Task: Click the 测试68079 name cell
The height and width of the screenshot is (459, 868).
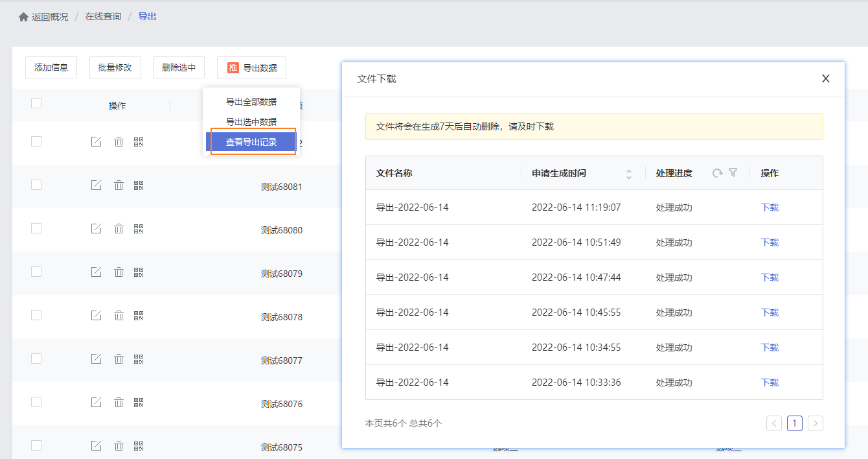Action: tap(282, 274)
